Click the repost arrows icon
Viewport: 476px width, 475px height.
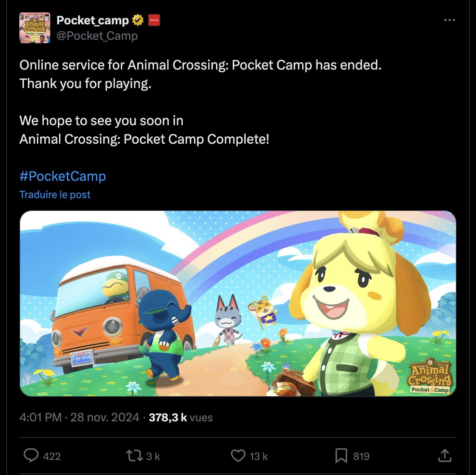pos(134,456)
